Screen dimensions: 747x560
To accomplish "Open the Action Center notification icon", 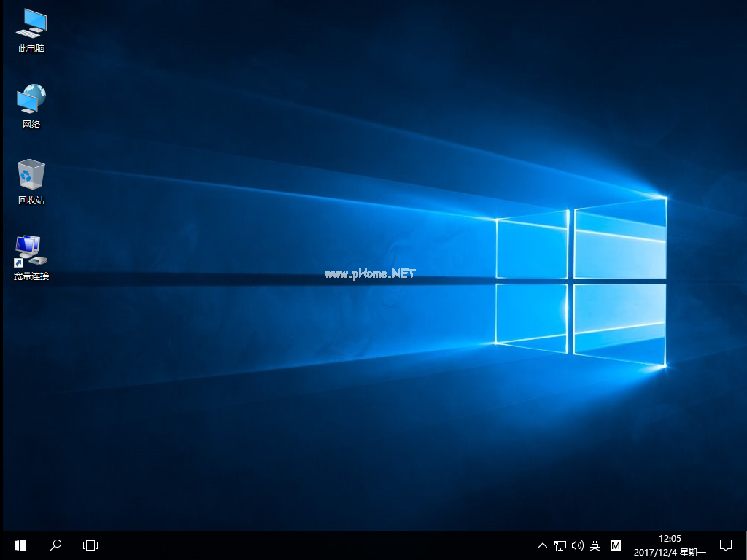I will [x=725, y=545].
